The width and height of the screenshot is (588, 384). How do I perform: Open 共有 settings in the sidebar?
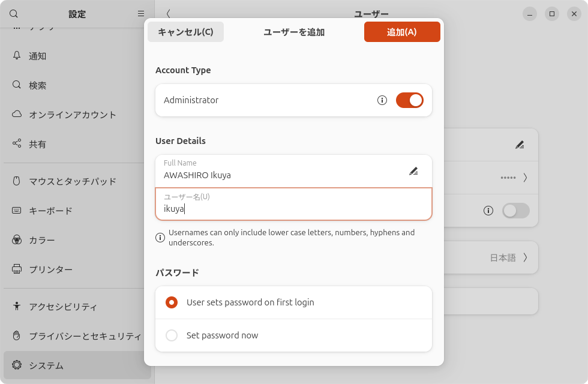tap(77, 145)
